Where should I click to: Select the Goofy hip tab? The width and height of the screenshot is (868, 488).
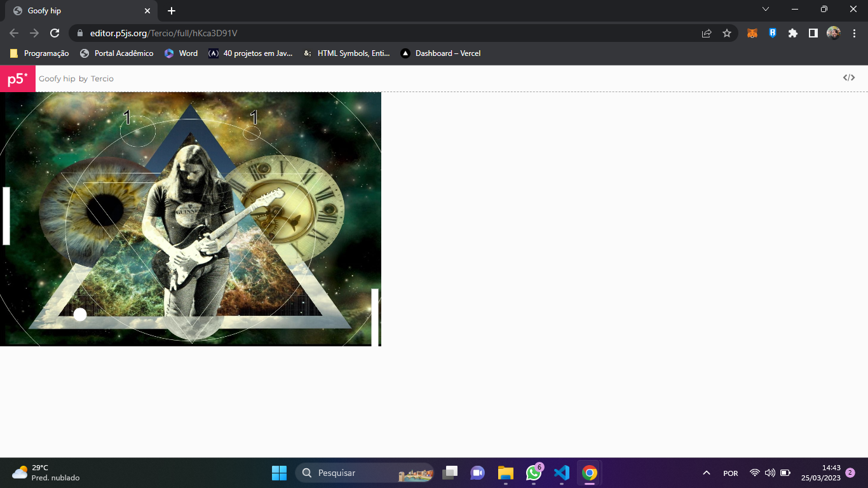click(x=81, y=11)
